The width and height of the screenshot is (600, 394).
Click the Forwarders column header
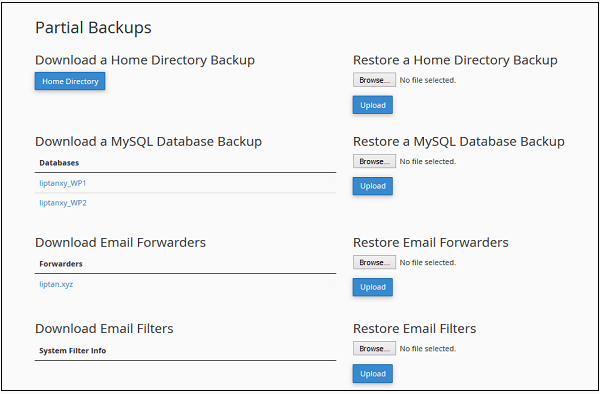61,264
